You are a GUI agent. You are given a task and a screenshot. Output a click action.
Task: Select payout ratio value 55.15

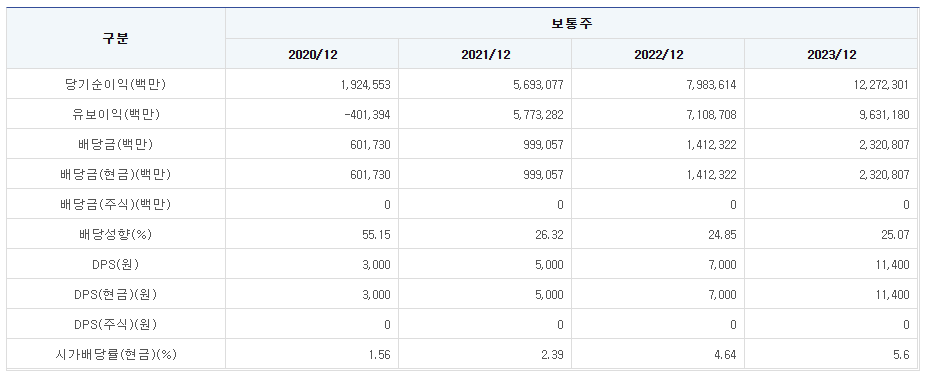[376, 235]
